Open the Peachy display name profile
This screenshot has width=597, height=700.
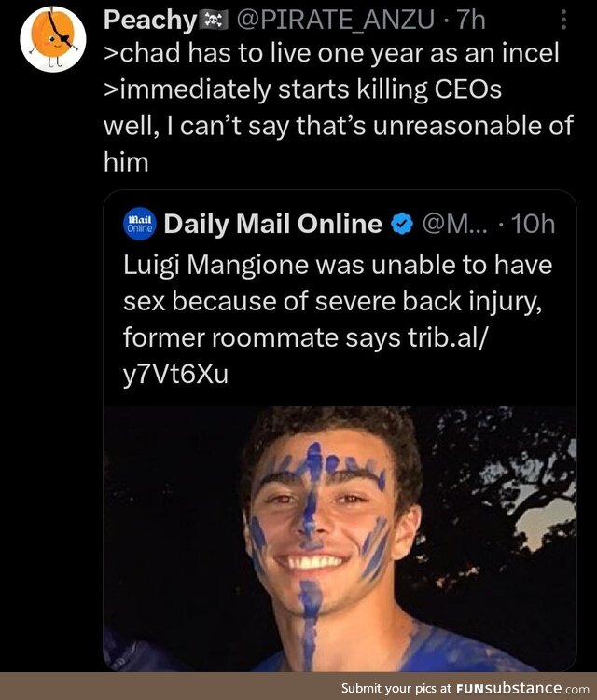click(149, 21)
